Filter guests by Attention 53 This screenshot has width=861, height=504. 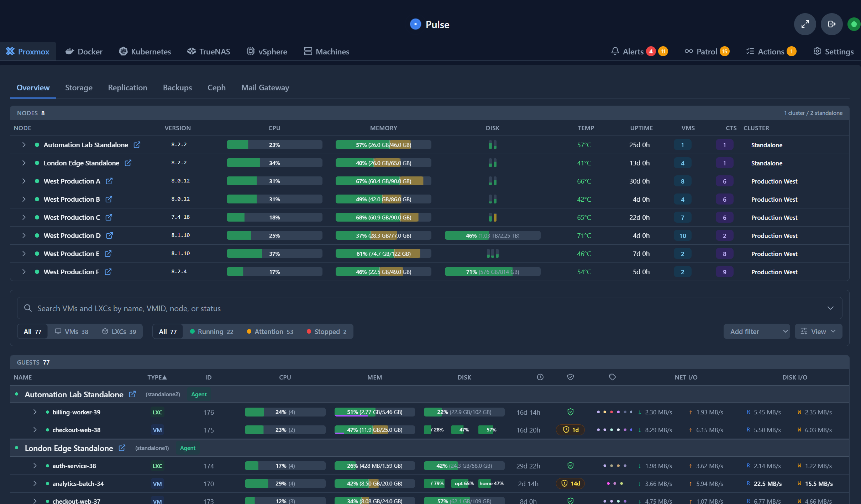pyautogui.click(x=270, y=331)
